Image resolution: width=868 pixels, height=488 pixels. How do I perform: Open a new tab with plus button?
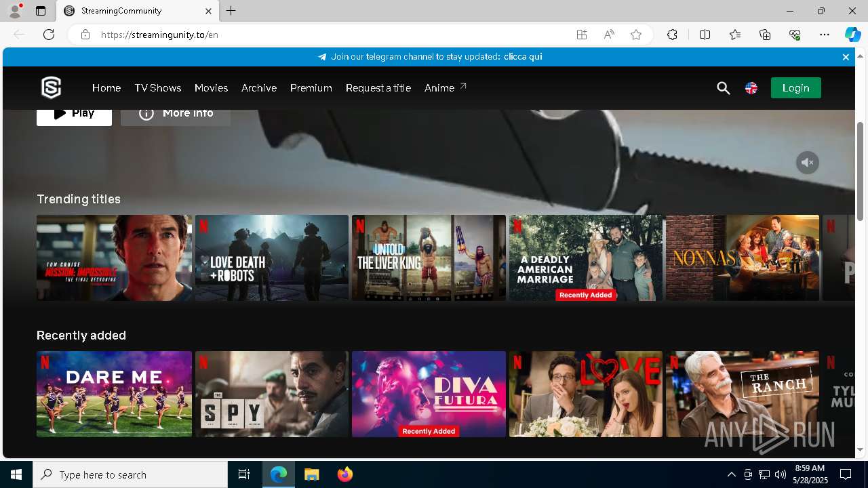pos(231,11)
